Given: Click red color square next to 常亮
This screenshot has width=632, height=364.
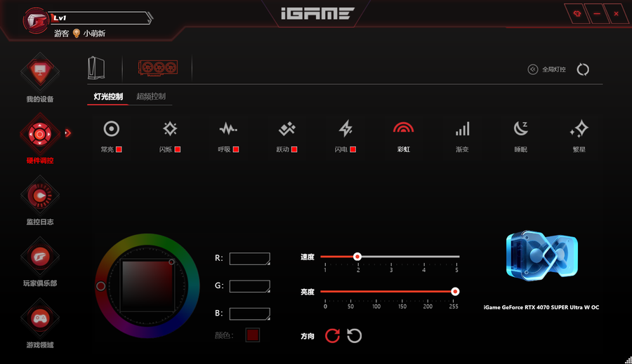Looking at the screenshot, I should (x=119, y=149).
